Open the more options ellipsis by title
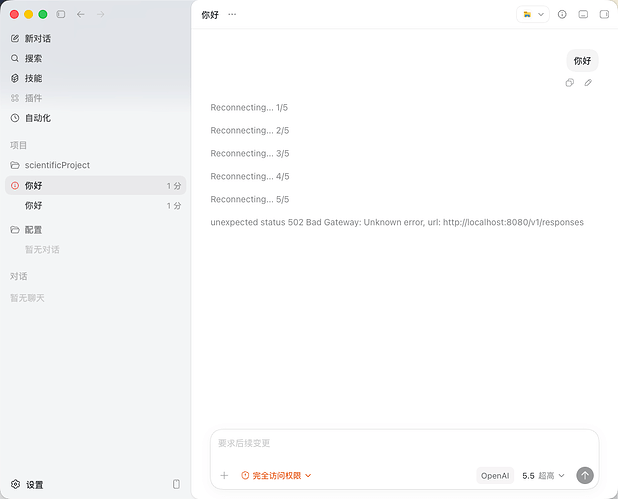The width and height of the screenshot is (618, 499). 232,15
